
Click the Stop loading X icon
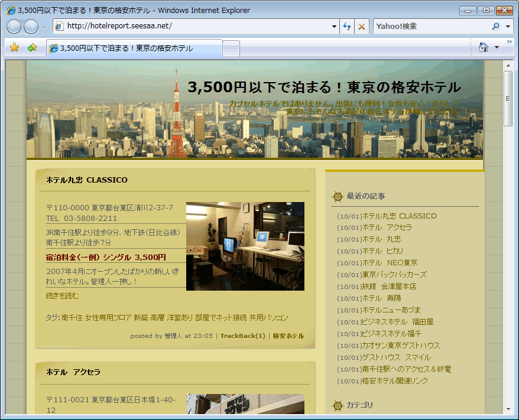click(362, 27)
